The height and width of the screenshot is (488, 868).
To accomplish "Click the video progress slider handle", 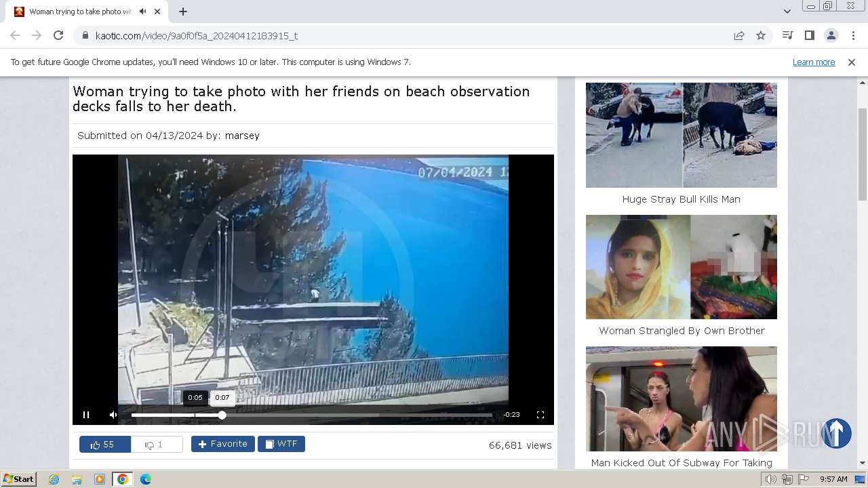I will pyautogui.click(x=222, y=415).
